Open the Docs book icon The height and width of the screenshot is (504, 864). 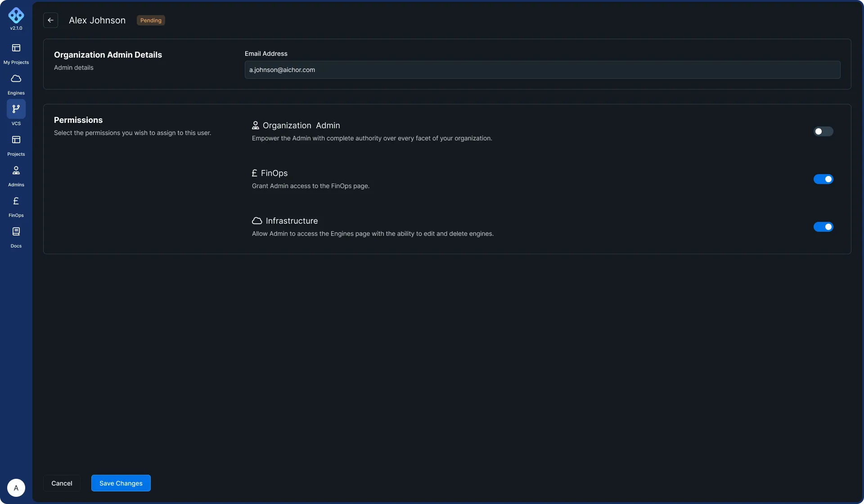click(16, 232)
